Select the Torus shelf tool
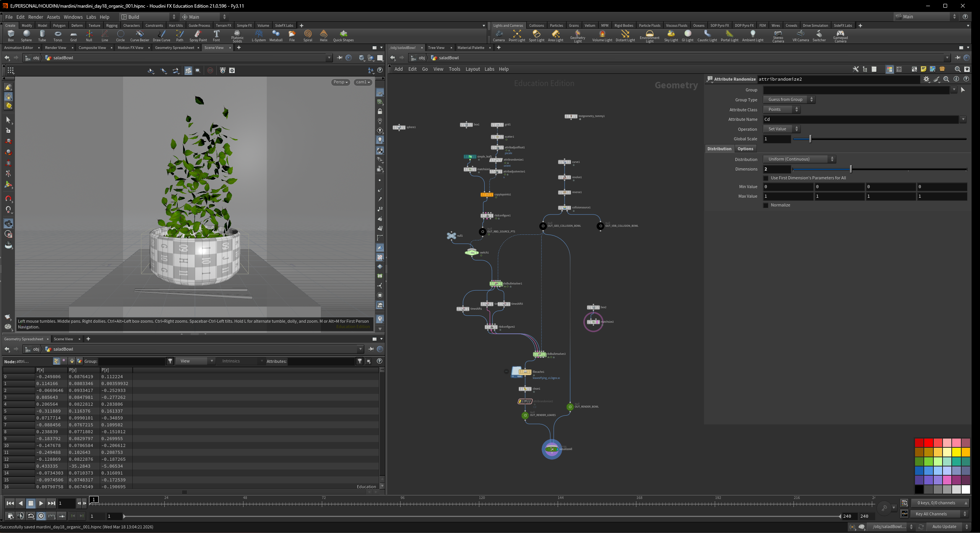The height and width of the screenshot is (533, 980). (x=58, y=36)
